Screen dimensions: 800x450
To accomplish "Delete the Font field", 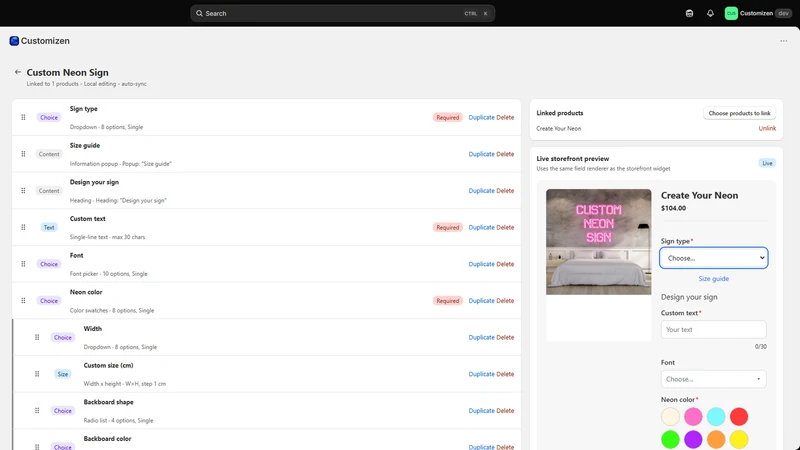I will pyautogui.click(x=505, y=264).
